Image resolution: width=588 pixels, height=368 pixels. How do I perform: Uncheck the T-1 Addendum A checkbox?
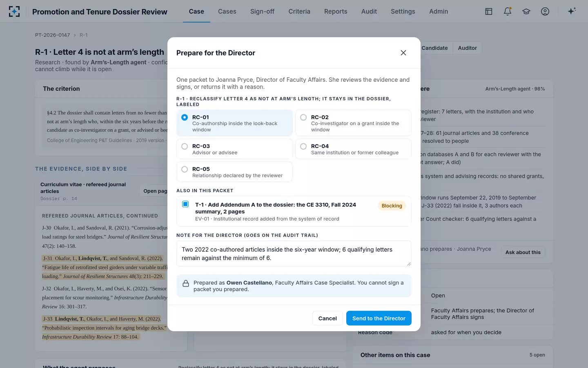[x=185, y=204]
